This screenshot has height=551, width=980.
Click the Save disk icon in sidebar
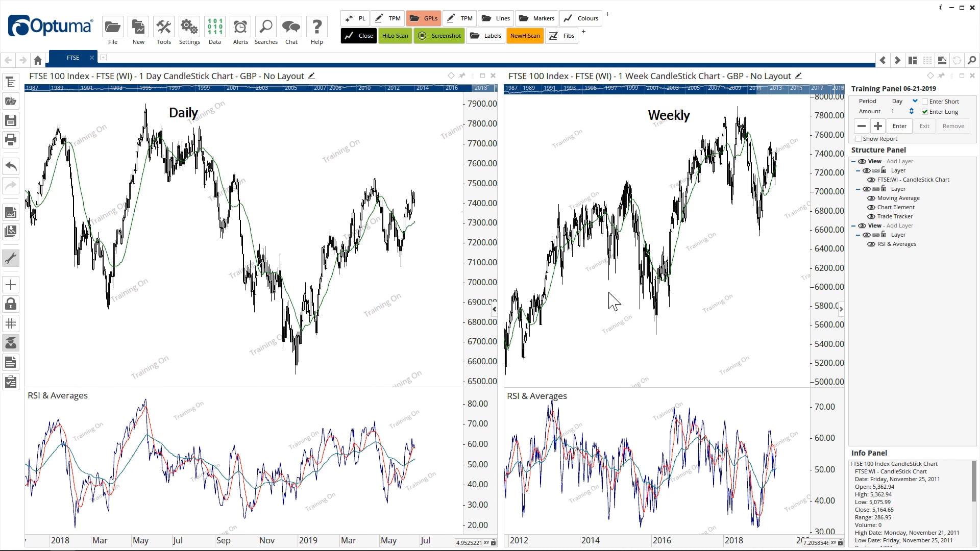coord(11,120)
